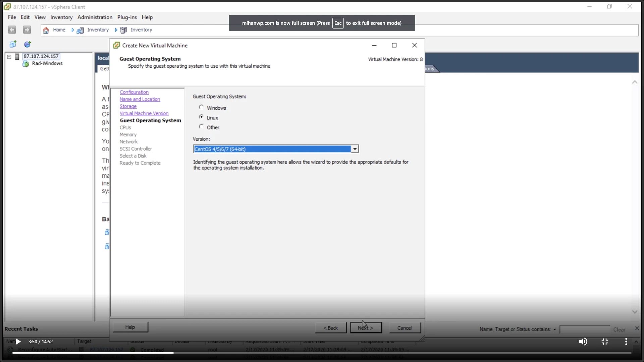Click the Recent Tasks filter text field
The height and width of the screenshot is (362, 644).
pos(585,330)
